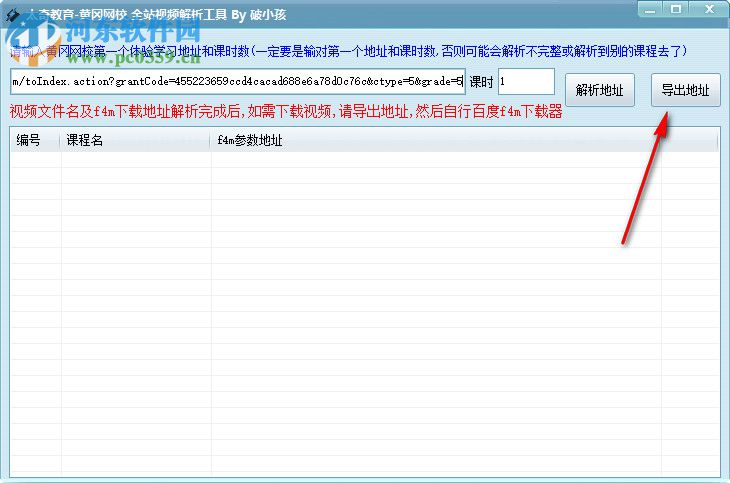The image size is (730, 483).
Task: Close the parsing tool window
Action: 709,9
